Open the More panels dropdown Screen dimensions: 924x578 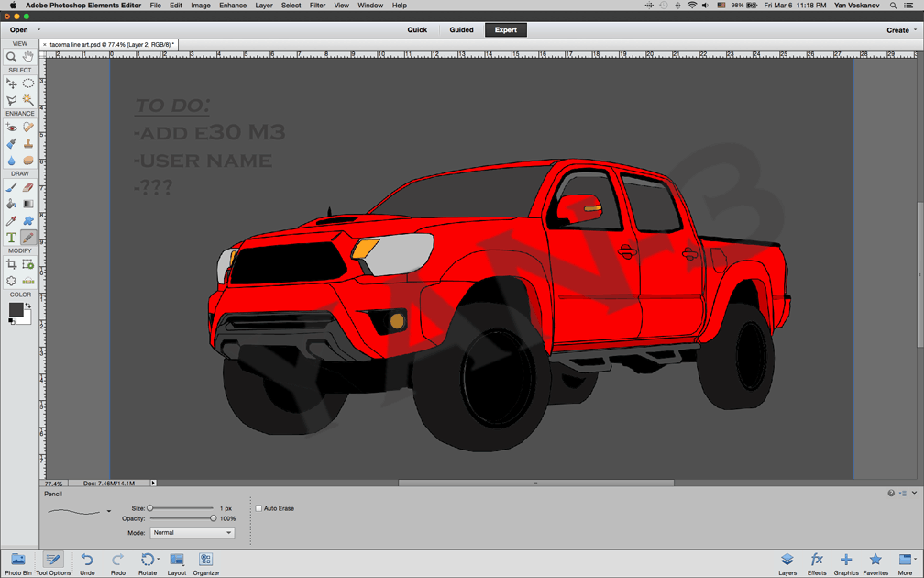coord(906,563)
